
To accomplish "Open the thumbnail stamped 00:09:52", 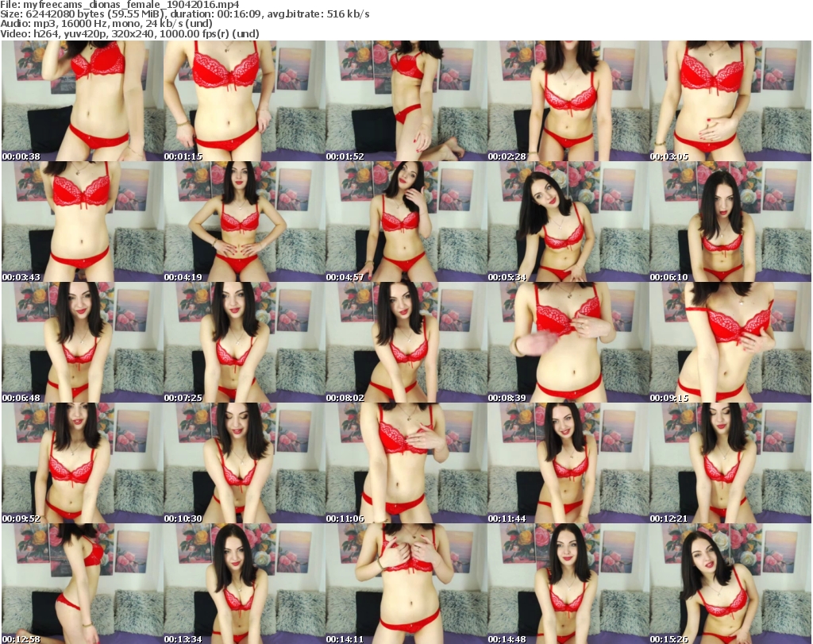I will pyautogui.click(x=83, y=464).
